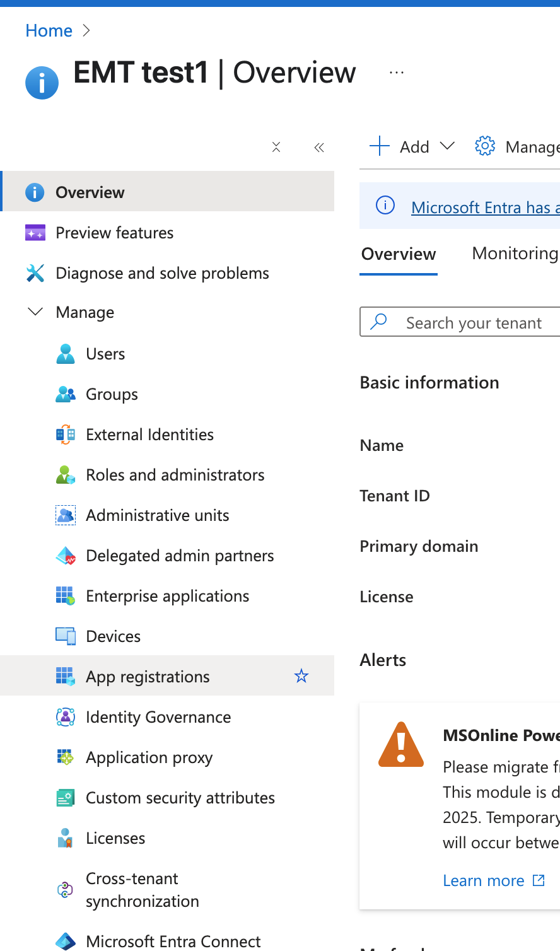Collapse the Manage section chevron
Image resolution: width=560 pixels, height=951 pixels.
pos(35,312)
